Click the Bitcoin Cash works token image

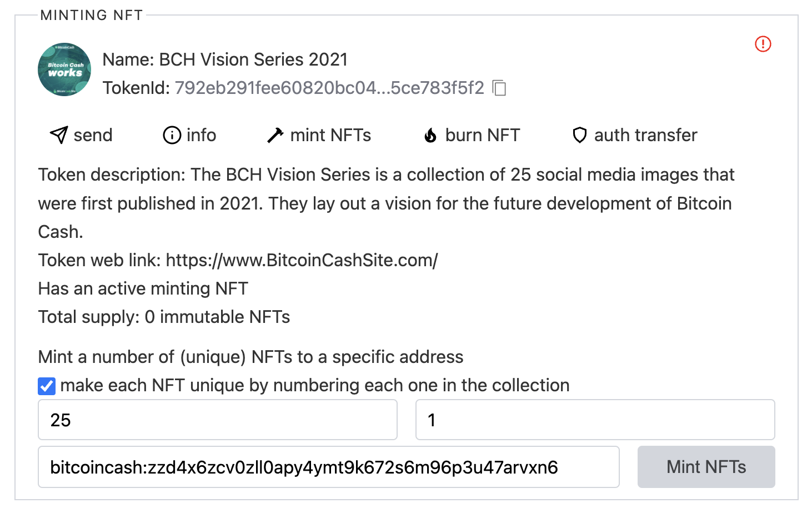64,69
